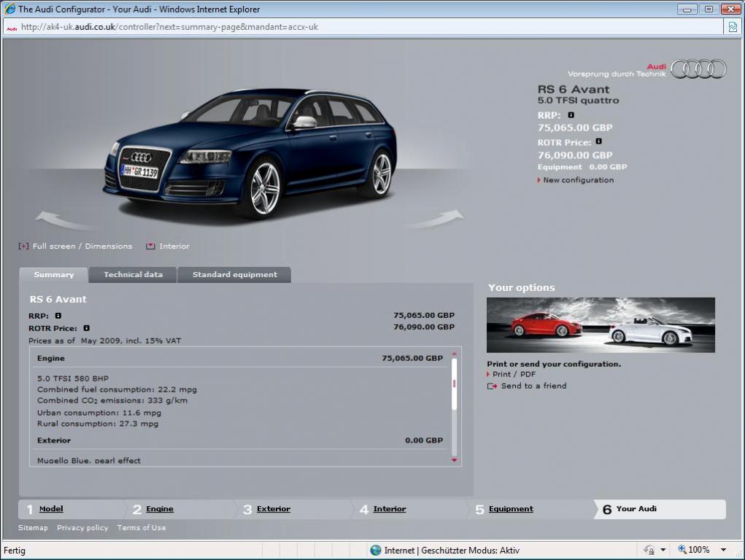The width and height of the screenshot is (745, 560).
Task: Start a New configuration
Action: tap(578, 180)
